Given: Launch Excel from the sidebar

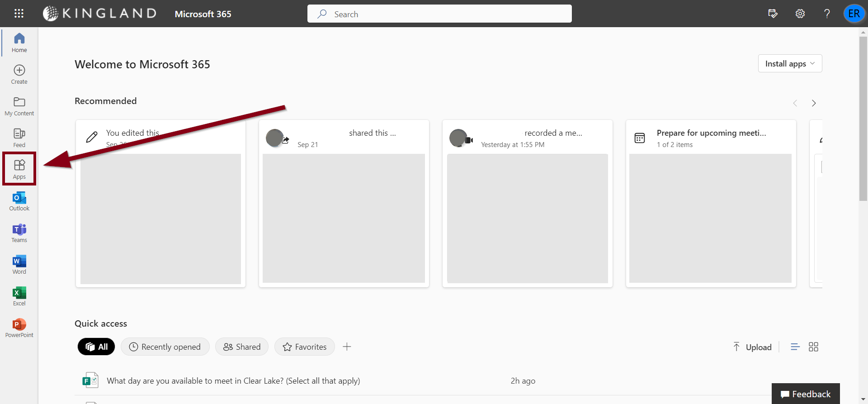Looking at the screenshot, I should [x=19, y=296].
